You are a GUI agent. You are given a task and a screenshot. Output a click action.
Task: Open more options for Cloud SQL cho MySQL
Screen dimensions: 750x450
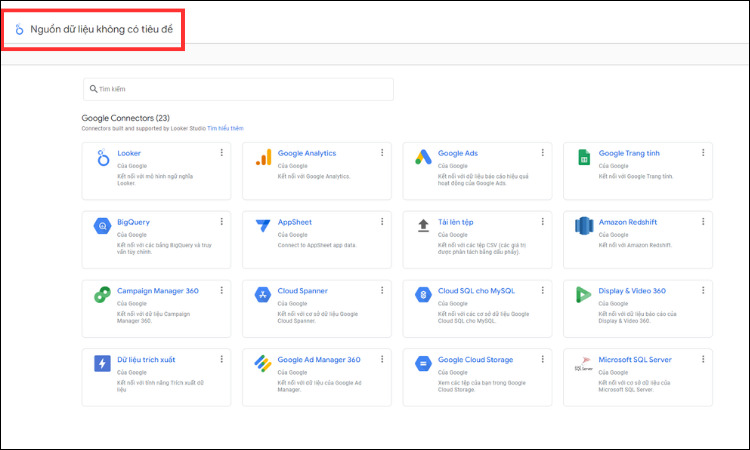point(542,290)
